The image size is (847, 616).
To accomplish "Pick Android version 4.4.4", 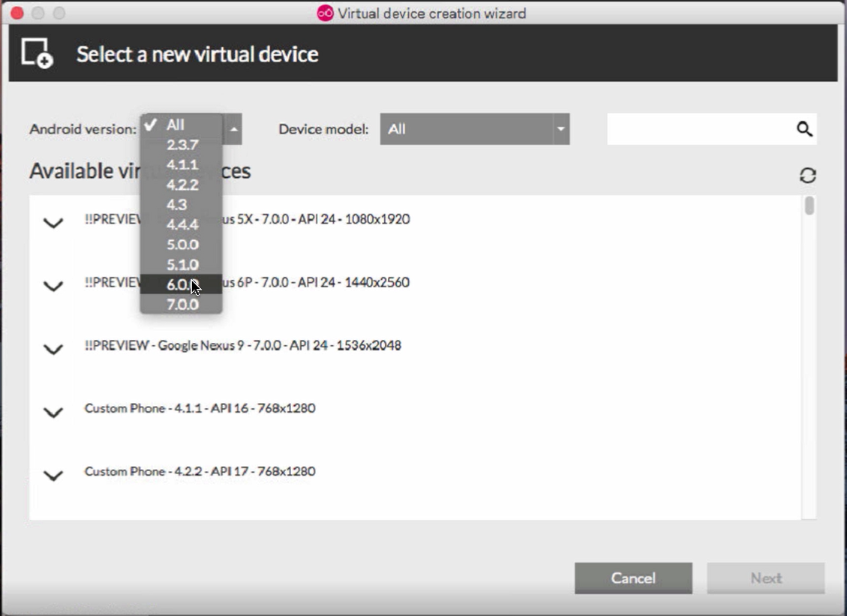I will coord(181,225).
